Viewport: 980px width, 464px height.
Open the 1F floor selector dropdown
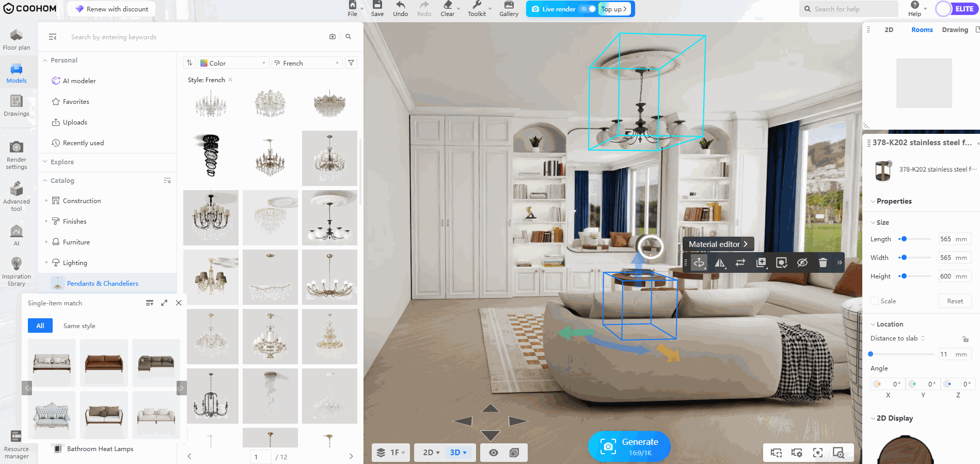(x=391, y=453)
